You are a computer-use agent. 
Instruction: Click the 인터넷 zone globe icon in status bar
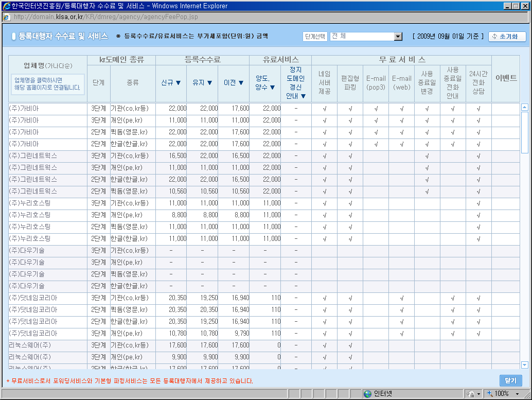pyautogui.click(x=367, y=394)
